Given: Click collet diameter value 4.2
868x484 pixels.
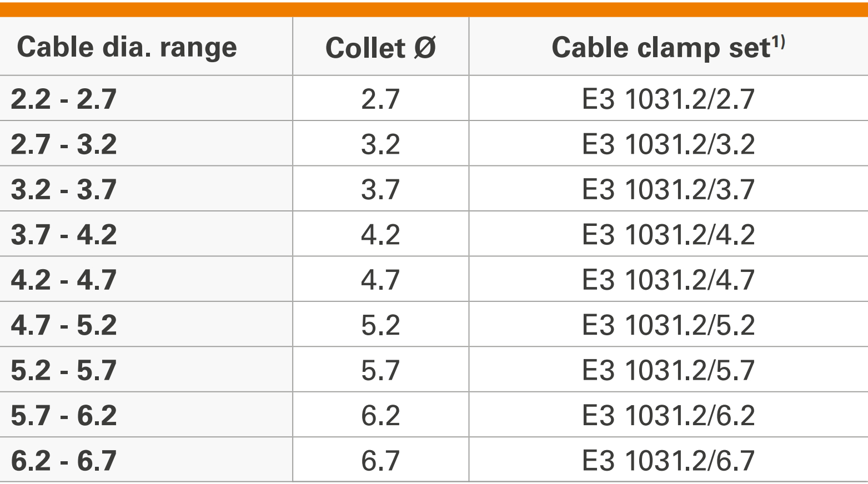Looking at the screenshot, I should pyautogui.click(x=380, y=235).
